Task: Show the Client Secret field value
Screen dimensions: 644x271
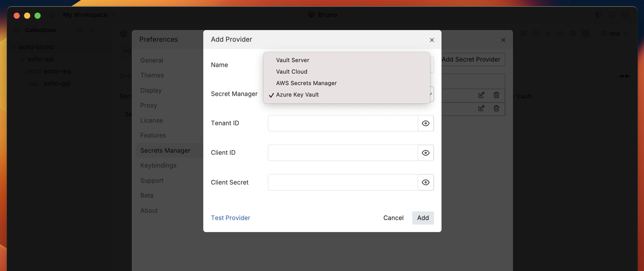Action: tap(425, 182)
